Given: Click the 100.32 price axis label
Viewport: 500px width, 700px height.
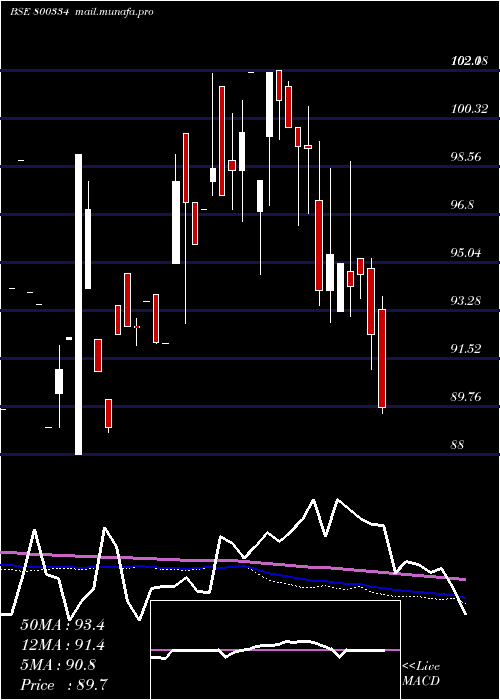Looking at the screenshot, I should 469,109.
